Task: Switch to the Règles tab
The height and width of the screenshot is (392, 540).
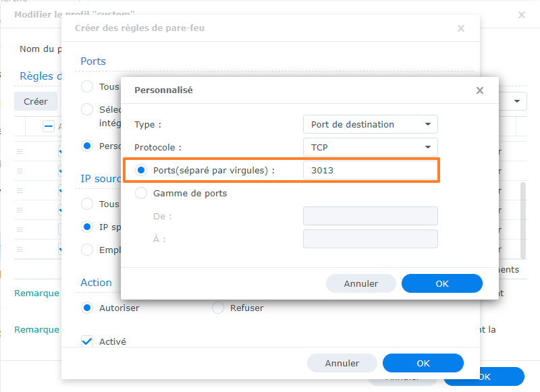Action: pyautogui.click(x=37, y=76)
